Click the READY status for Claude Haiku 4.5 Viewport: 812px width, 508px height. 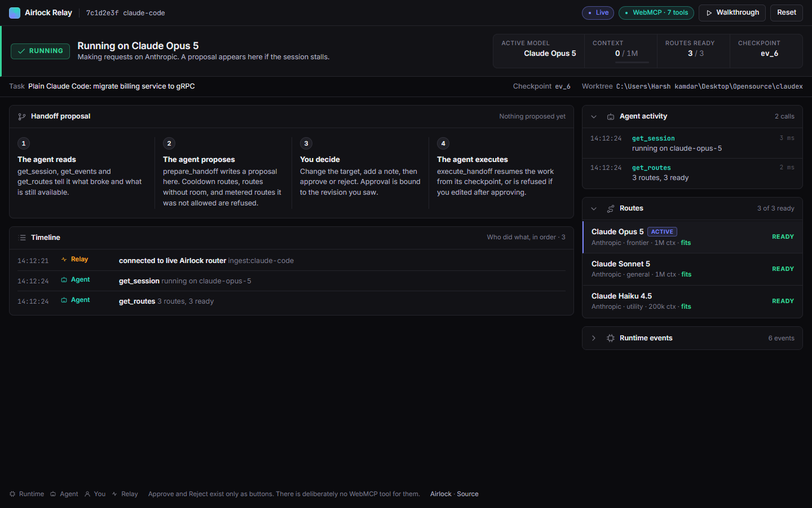[783, 301]
